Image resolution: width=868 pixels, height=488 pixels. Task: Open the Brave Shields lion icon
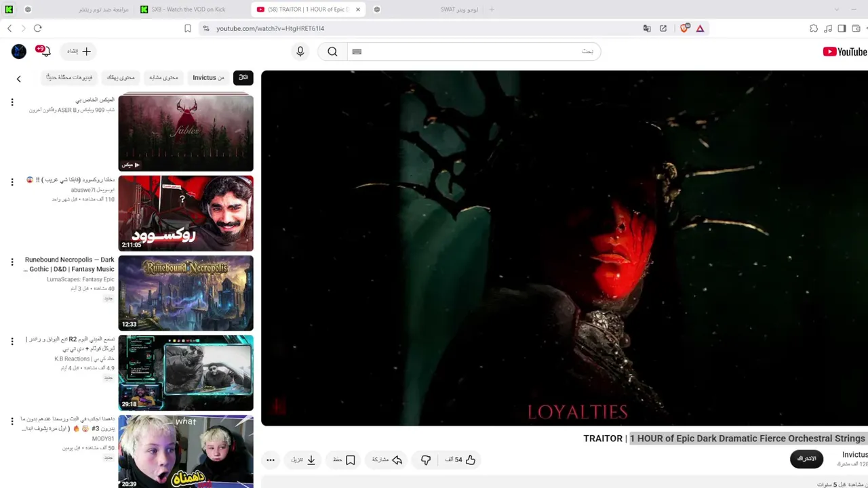point(684,28)
